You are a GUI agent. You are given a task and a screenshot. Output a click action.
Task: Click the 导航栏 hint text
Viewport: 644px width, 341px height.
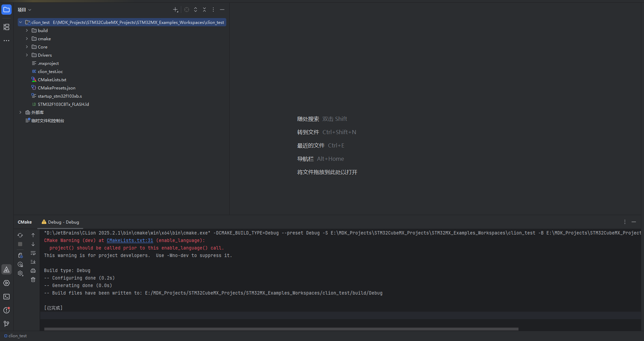pos(305,159)
